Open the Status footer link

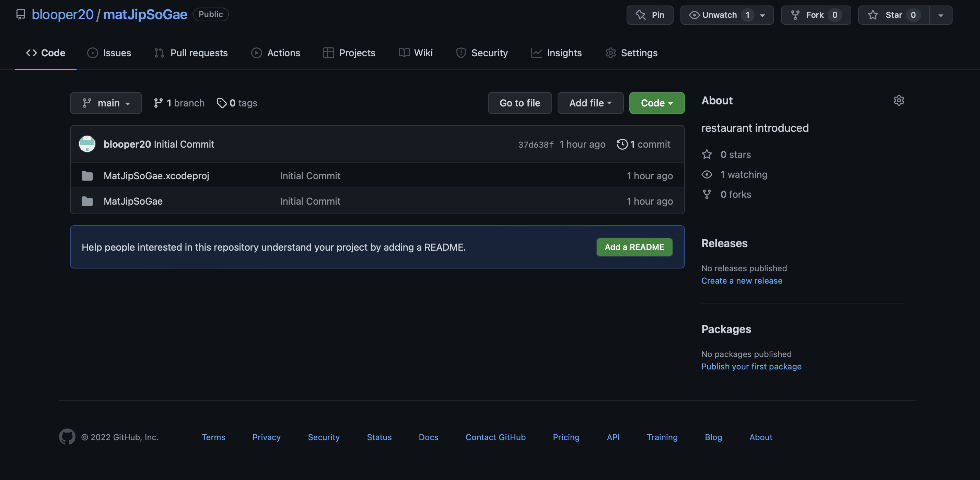point(379,437)
